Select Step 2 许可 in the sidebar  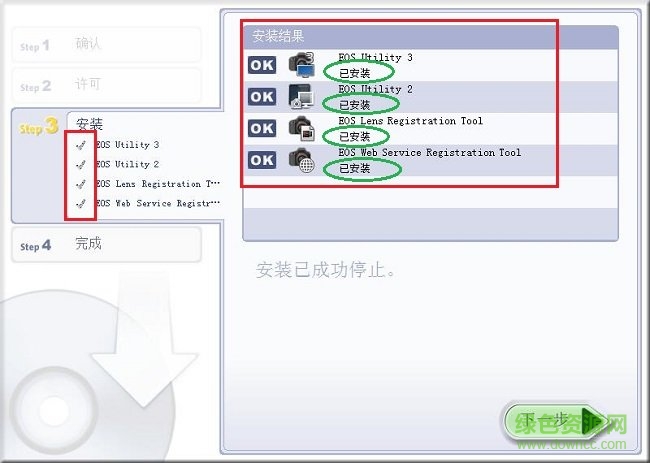(107, 85)
